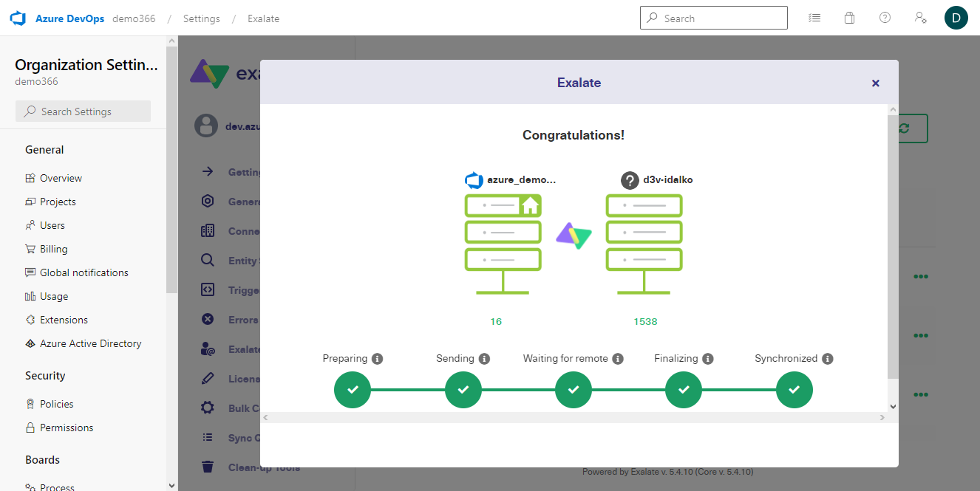The height and width of the screenshot is (491, 980).
Task: Click the dialog's vertical scrollbar down arrow
Action: (x=893, y=406)
